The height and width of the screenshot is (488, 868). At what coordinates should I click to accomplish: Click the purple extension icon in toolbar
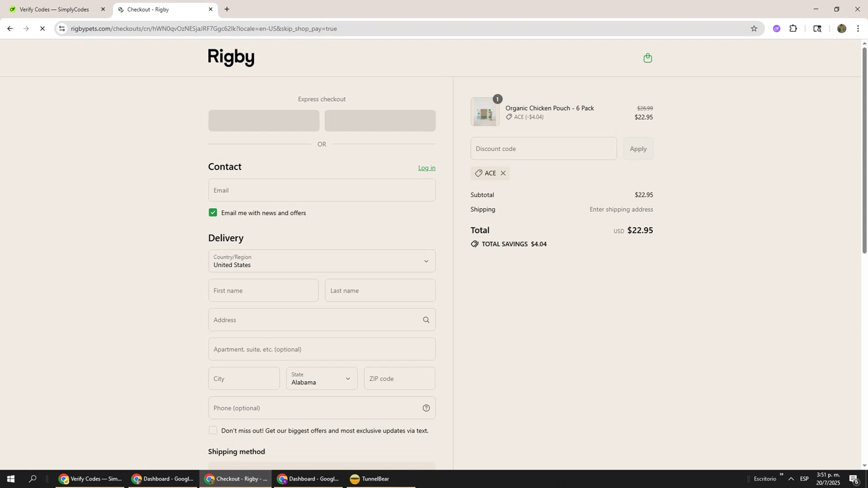tap(777, 28)
